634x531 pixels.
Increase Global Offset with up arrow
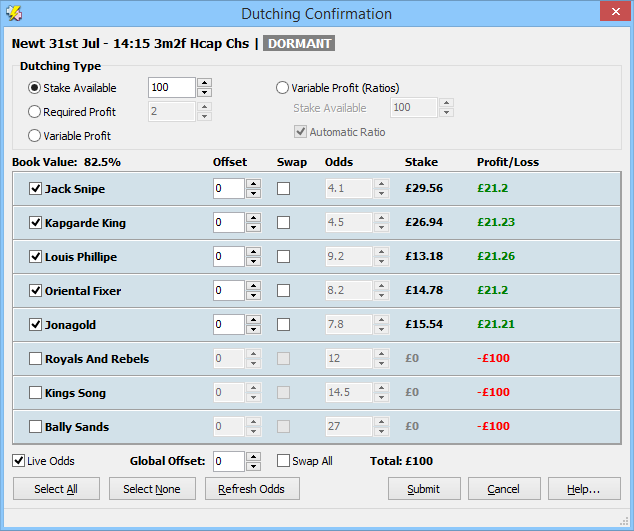(x=253, y=456)
